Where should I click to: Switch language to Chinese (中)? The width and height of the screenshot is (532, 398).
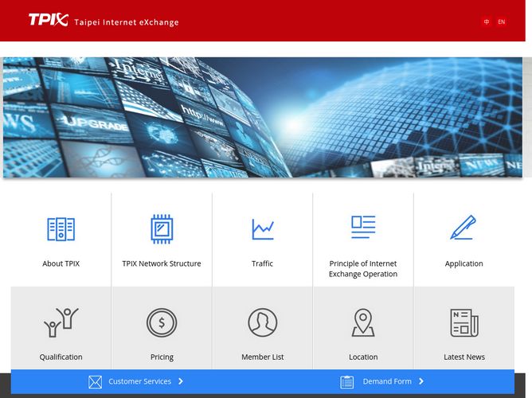point(487,21)
